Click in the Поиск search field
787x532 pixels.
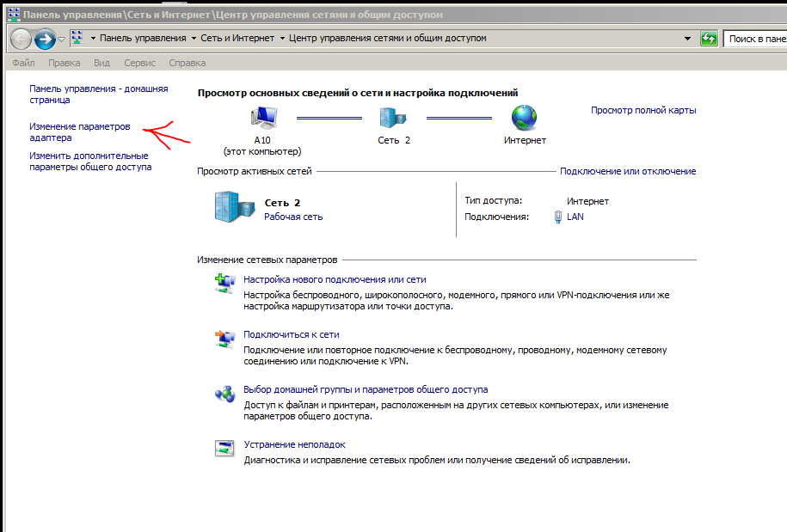click(x=755, y=39)
